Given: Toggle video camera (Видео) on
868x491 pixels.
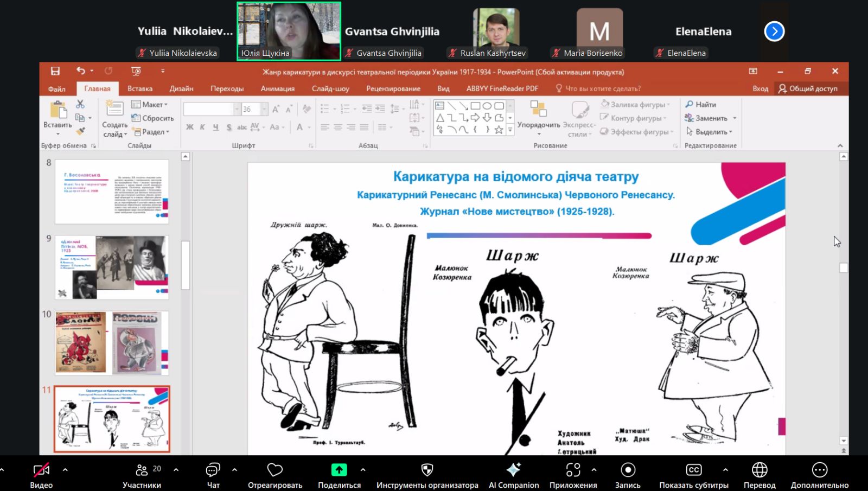Looking at the screenshot, I should point(41,470).
